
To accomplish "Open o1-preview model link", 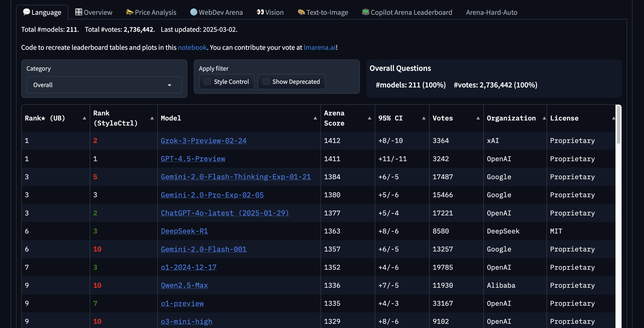I will tap(182, 304).
